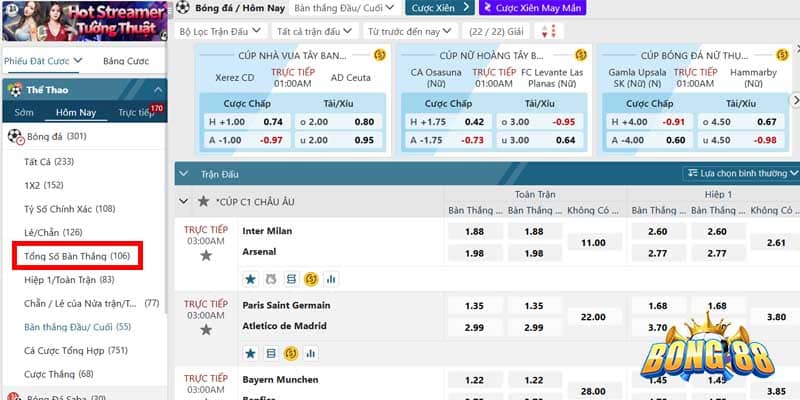Image resolution: width=800 pixels, height=400 pixels.
Task: Click the Bayern Munchen team name
Action: tap(280, 380)
